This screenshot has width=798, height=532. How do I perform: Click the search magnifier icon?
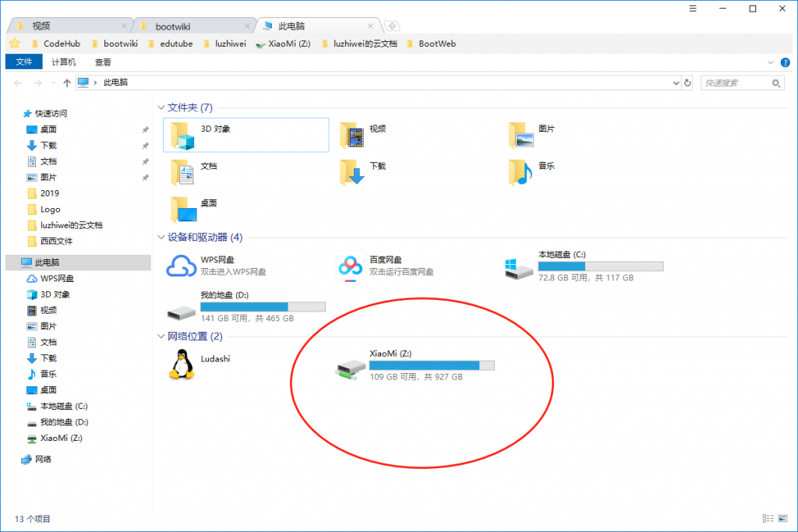pyautogui.click(x=776, y=83)
